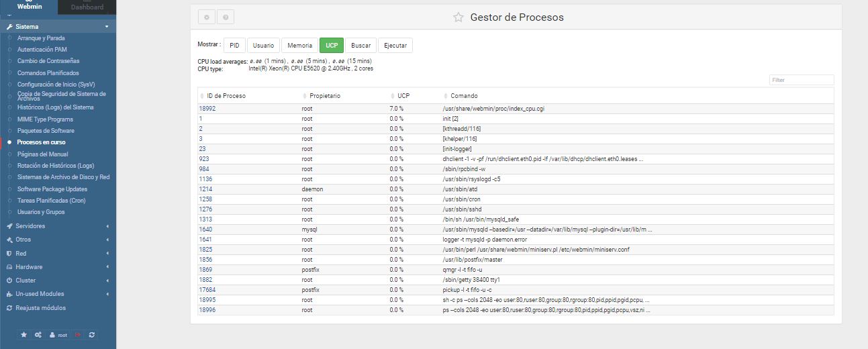Open favorites star in sidebar footer
Screen dimensions: 868x349
tap(23, 335)
